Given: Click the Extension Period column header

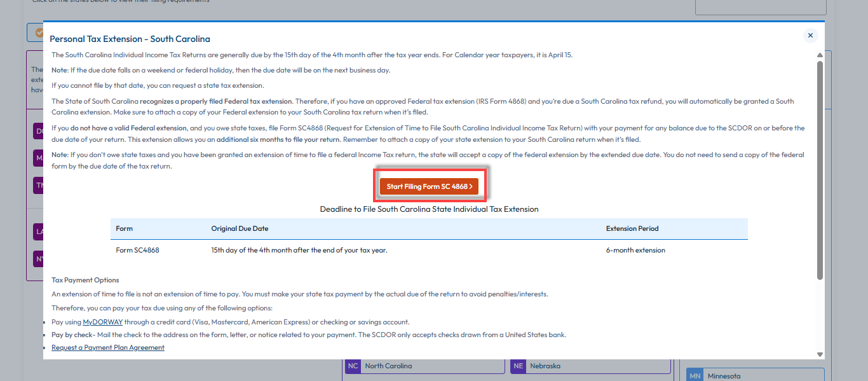Looking at the screenshot, I should [x=632, y=228].
